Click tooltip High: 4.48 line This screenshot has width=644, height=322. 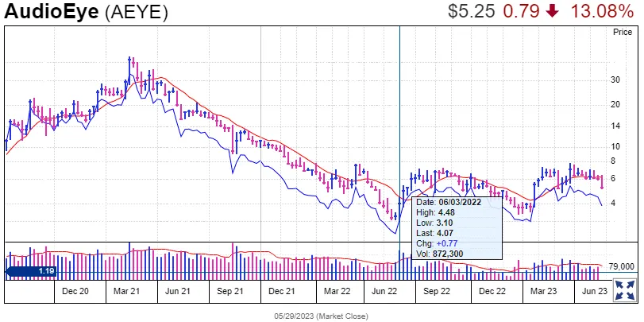coord(434,212)
